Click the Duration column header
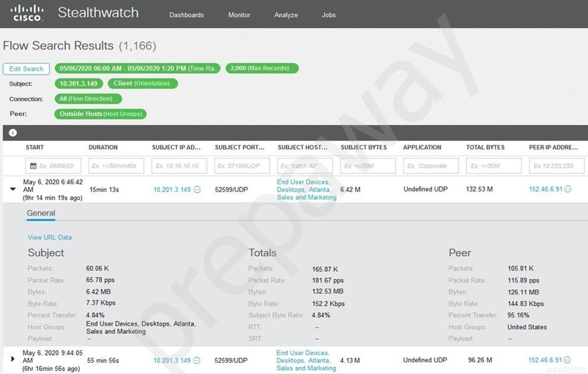The image size is (588, 374). [x=103, y=147]
